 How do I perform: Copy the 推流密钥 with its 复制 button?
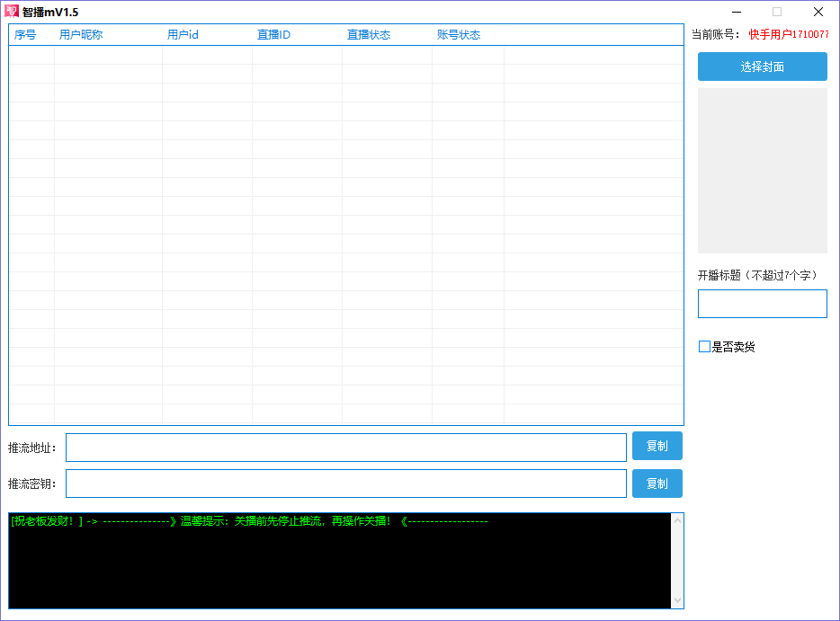click(x=657, y=483)
